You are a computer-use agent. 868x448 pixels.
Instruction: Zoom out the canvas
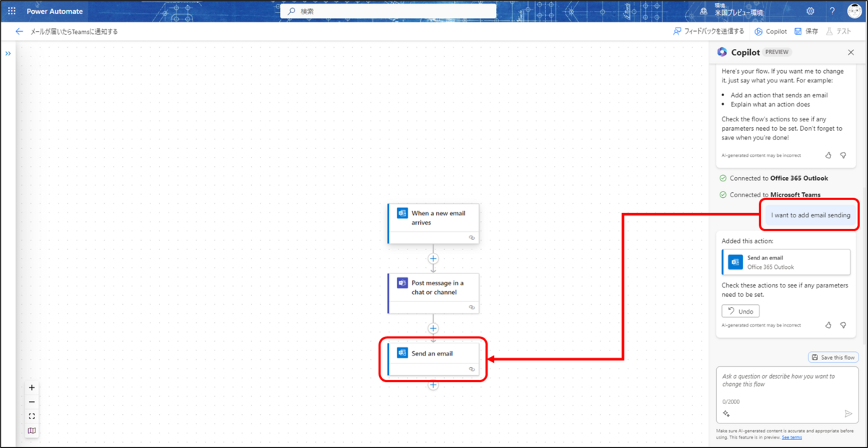point(32,402)
